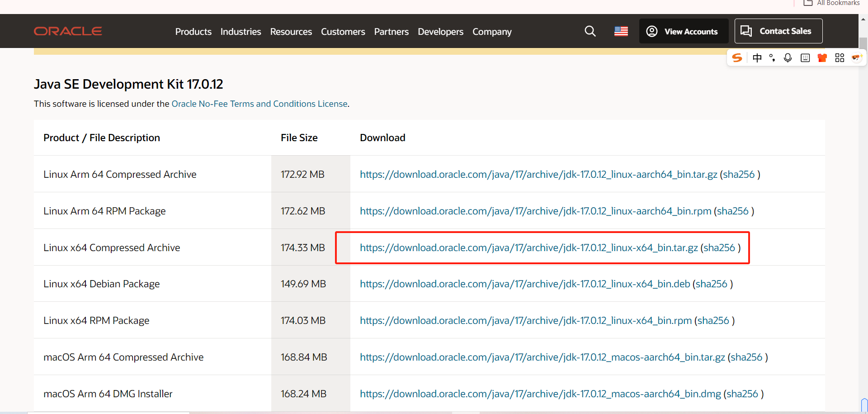
Task: Open the Developers menu
Action: [x=441, y=32]
